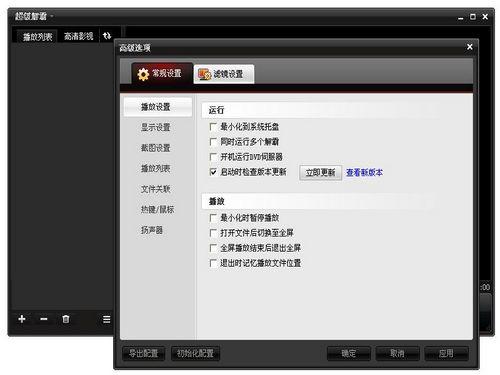Screen dimensions: 500x375
Task: Maximize the 超级解霸 main window
Action: [473, 16]
